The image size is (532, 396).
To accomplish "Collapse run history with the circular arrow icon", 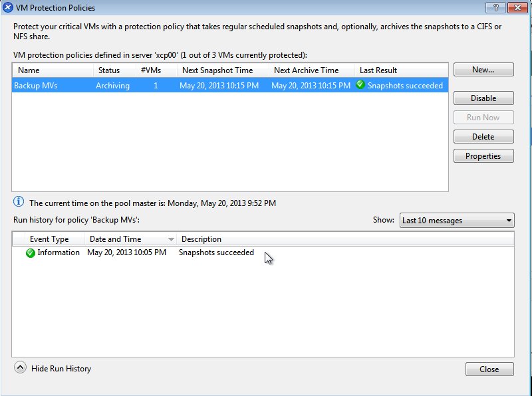I will coord(20,367).
